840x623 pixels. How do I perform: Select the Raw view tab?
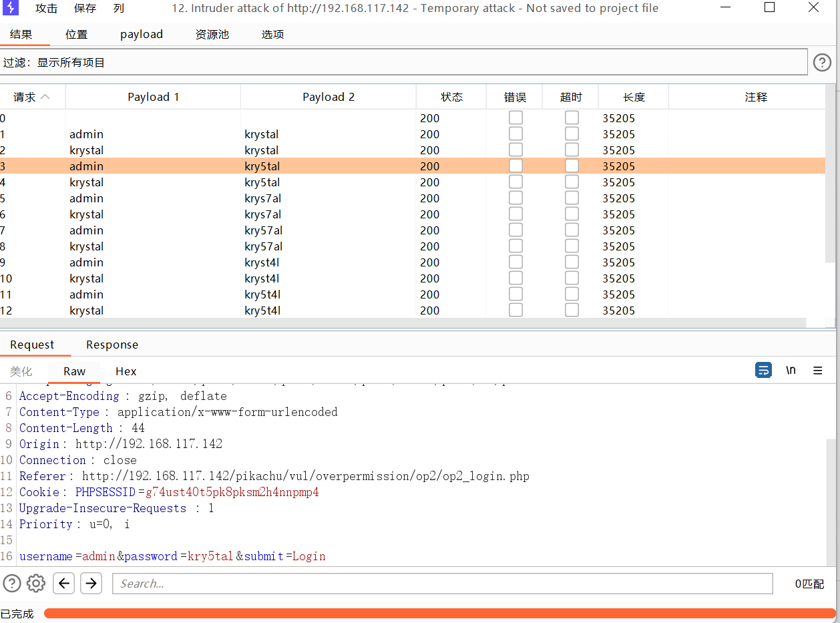74,371
